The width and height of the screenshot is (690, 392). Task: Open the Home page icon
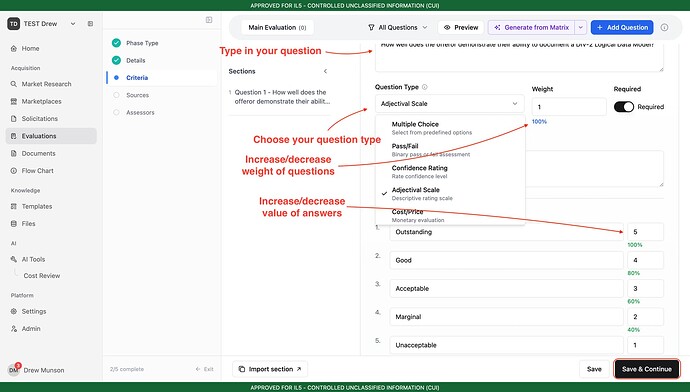14,48
